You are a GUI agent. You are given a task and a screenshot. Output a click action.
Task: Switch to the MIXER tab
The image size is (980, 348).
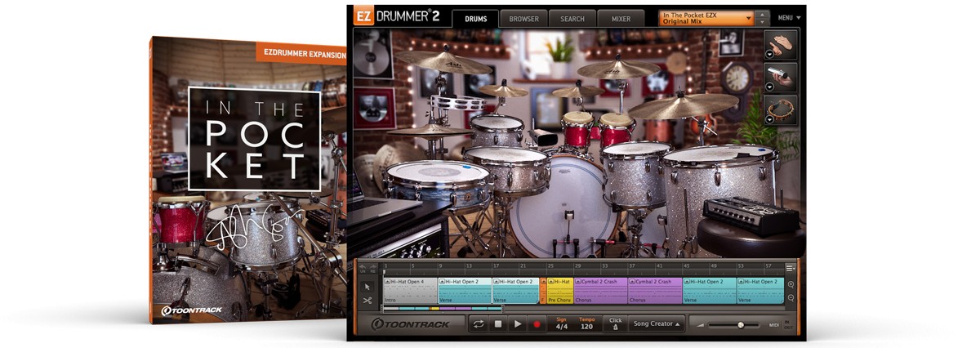[620, 18]
